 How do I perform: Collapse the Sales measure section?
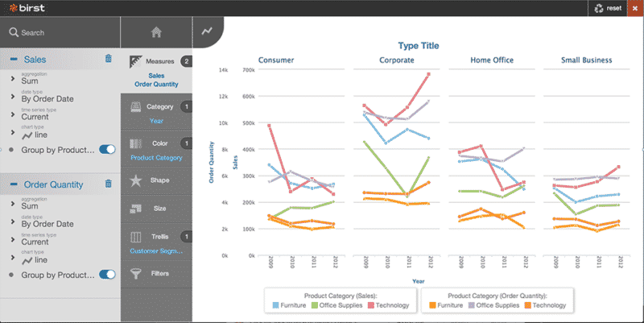tap(14, 60)
